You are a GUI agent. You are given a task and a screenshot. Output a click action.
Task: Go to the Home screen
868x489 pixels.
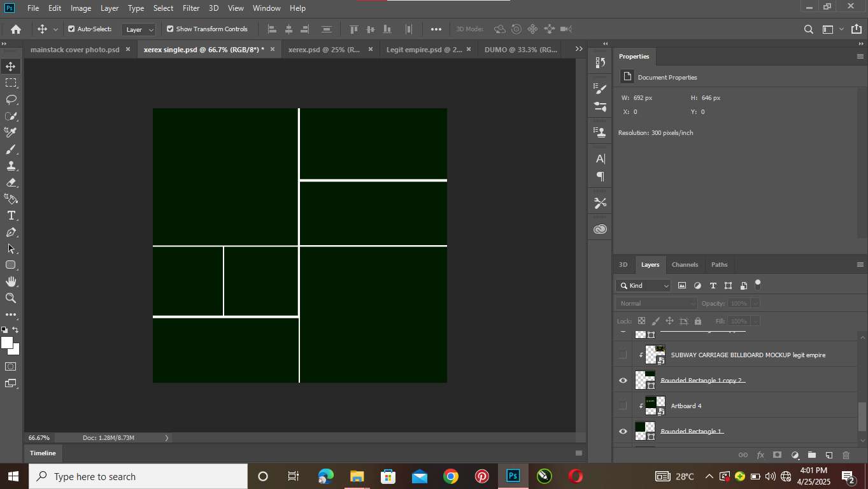click(16, 29)
